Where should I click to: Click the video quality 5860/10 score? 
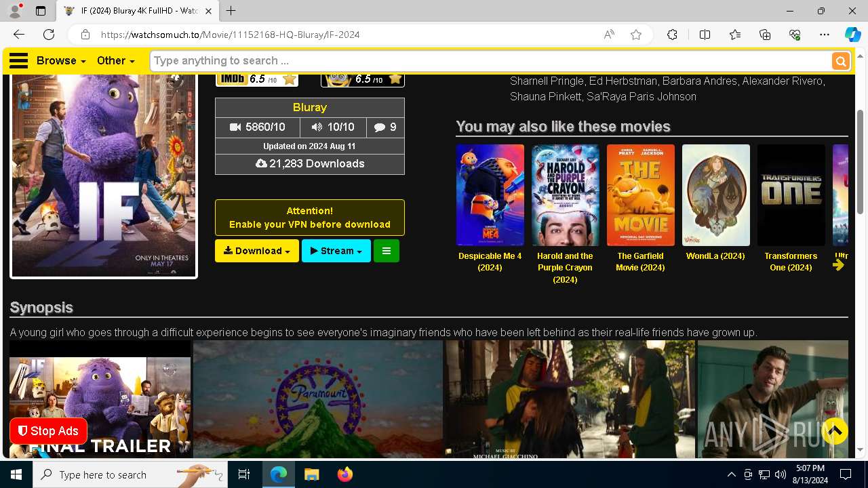coord(257,127)
